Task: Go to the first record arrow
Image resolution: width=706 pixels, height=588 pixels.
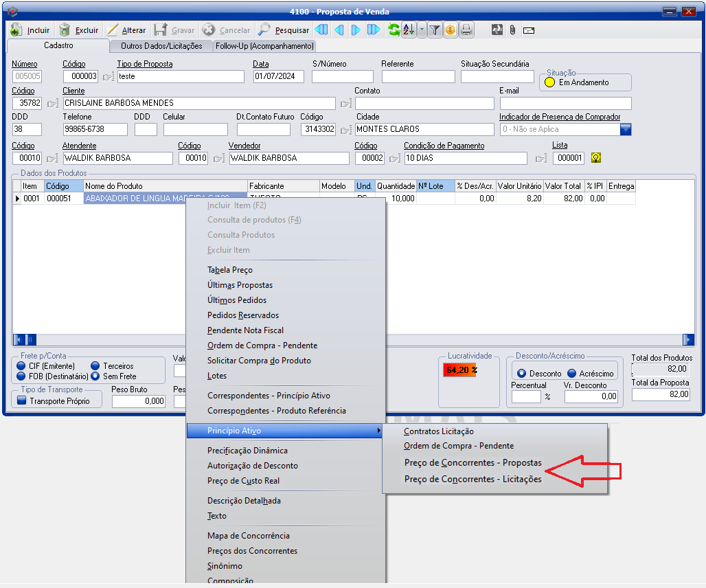Action: pos(321,30)
